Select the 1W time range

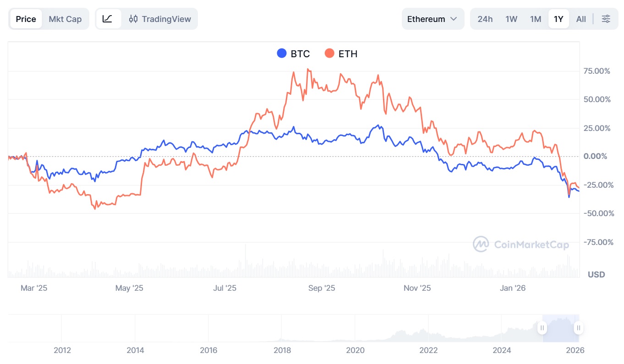pos(511,19)
